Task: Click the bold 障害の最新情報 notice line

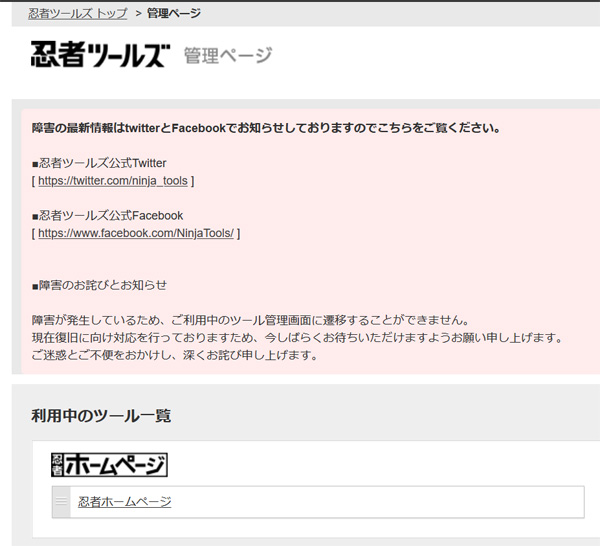Action: coord(266,128)
